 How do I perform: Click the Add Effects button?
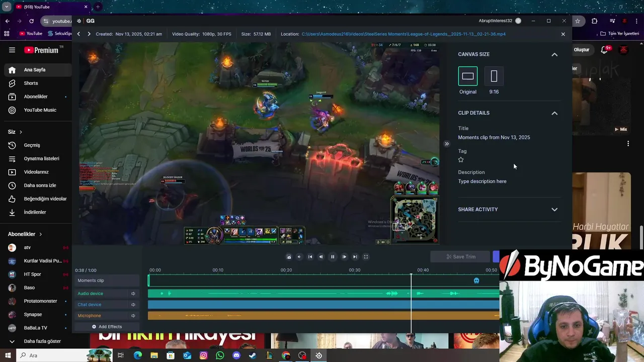107,327
